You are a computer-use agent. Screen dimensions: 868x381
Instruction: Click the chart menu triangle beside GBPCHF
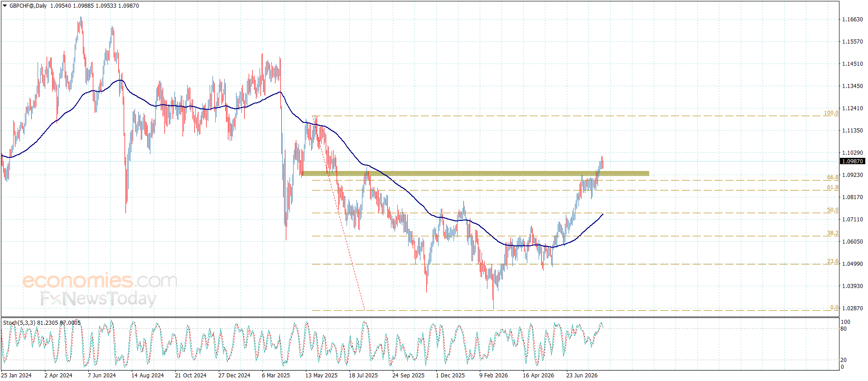point(5,6)
